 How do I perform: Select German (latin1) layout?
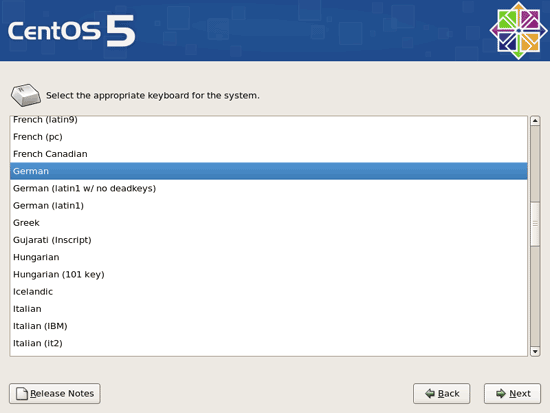[x=269, y=205]
